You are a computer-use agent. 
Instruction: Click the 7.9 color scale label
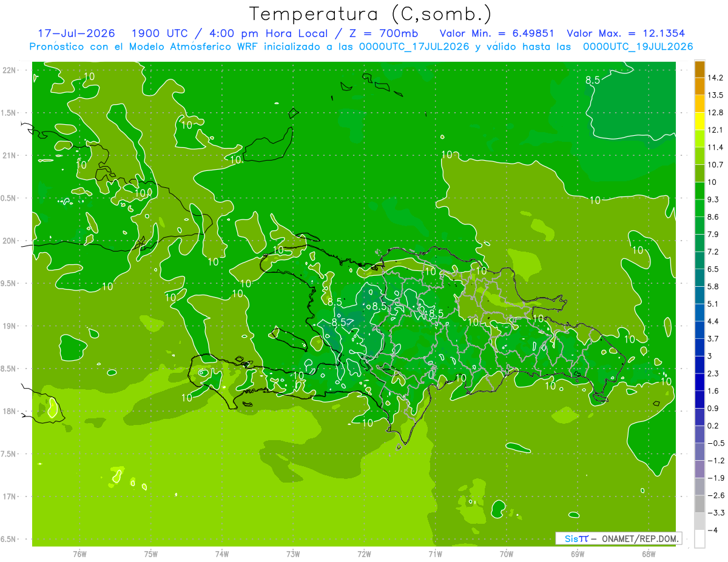pos(714,234)
